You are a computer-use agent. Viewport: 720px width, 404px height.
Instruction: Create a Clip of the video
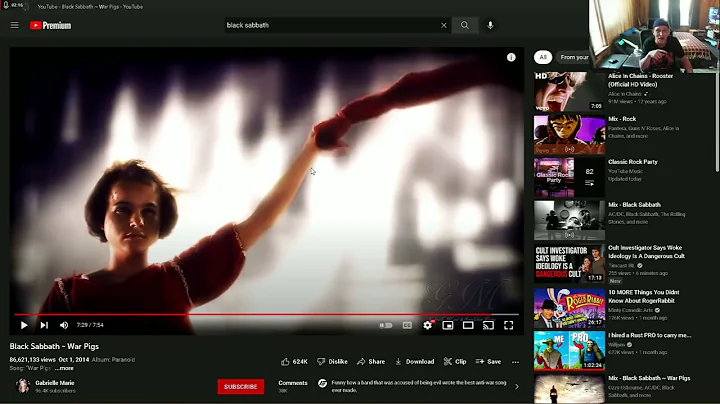click(455, 362)
